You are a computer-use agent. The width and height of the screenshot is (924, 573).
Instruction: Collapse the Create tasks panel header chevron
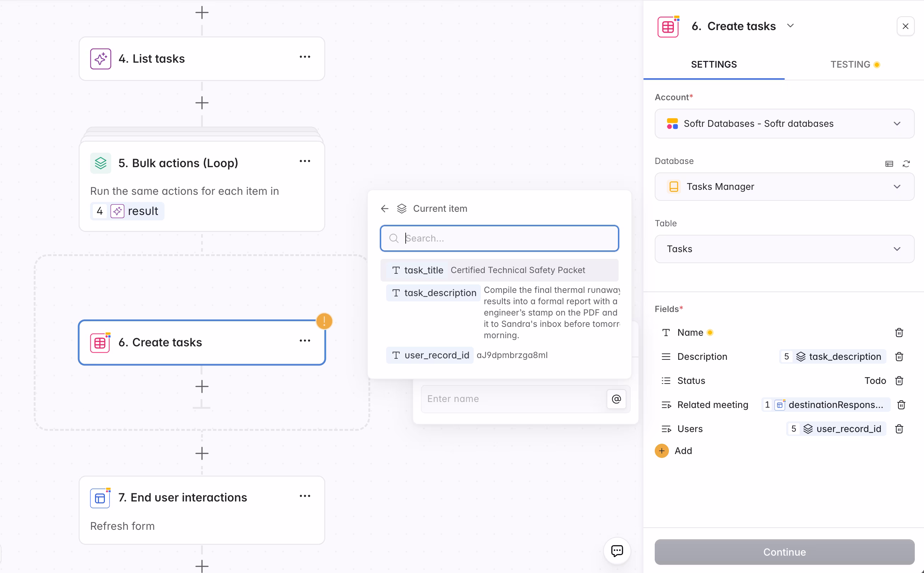tap(791, 26)
